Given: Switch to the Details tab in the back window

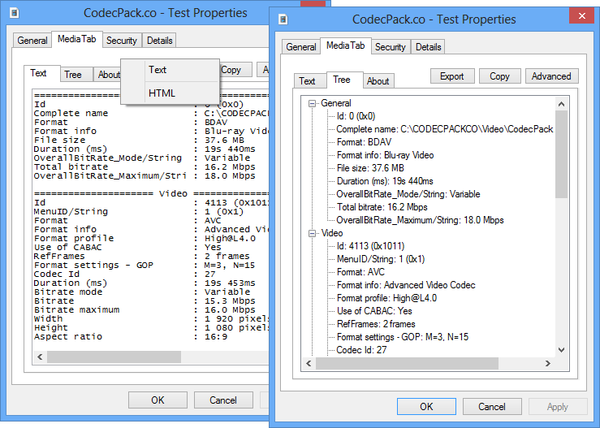Looking at the screenshot, I should (x=160, y=41).
